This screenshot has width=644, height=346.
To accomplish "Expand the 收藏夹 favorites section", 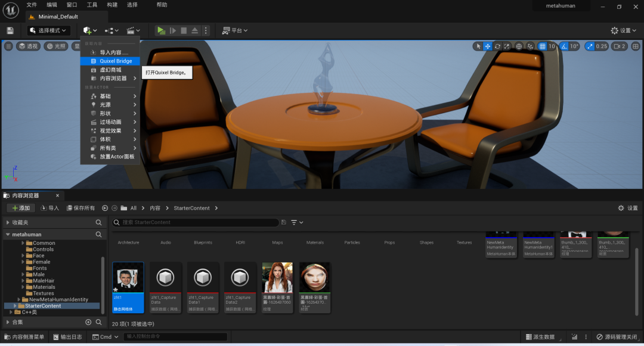I will [x=8, y=222].
